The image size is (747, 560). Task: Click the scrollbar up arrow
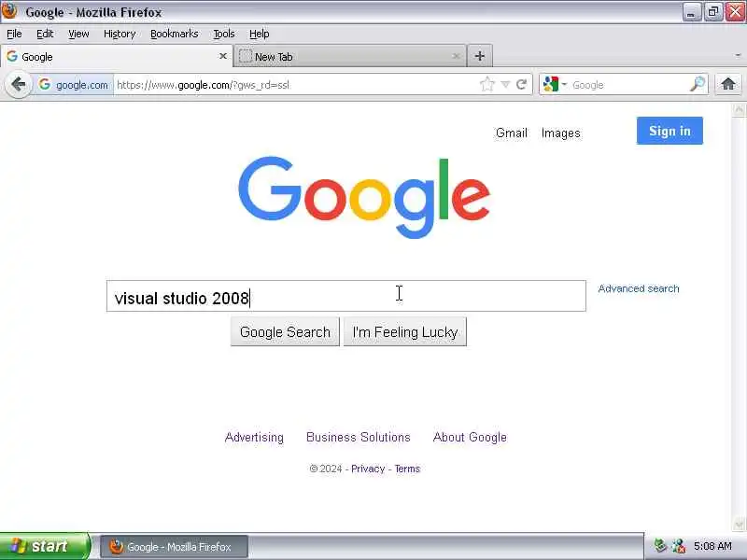coord(739,110)
